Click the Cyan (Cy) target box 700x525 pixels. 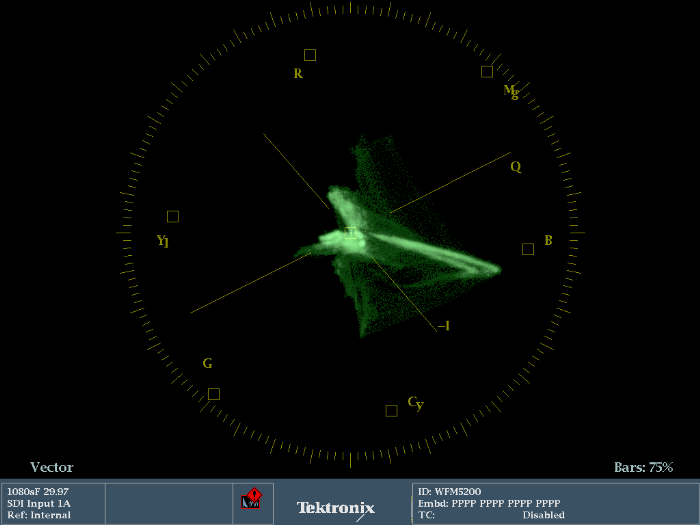pyautogui.click(x=392, y=411)
